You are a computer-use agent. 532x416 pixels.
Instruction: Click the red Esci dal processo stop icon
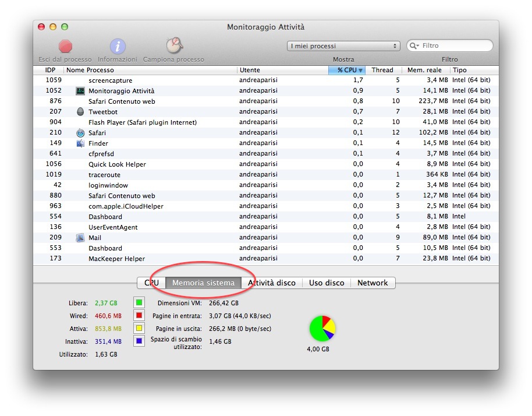coord(65,46)
